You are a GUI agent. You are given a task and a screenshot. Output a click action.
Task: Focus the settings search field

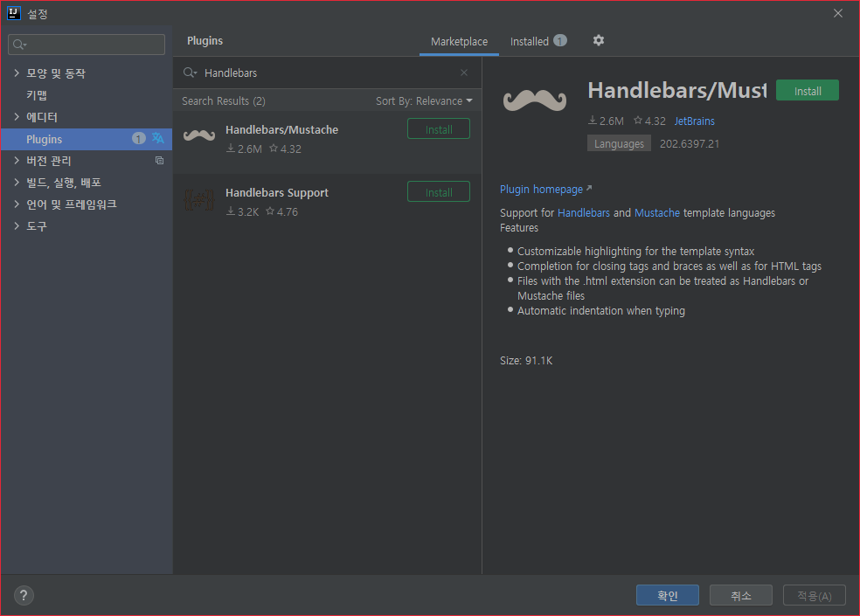pyautogui.click(x=87, y=45)
